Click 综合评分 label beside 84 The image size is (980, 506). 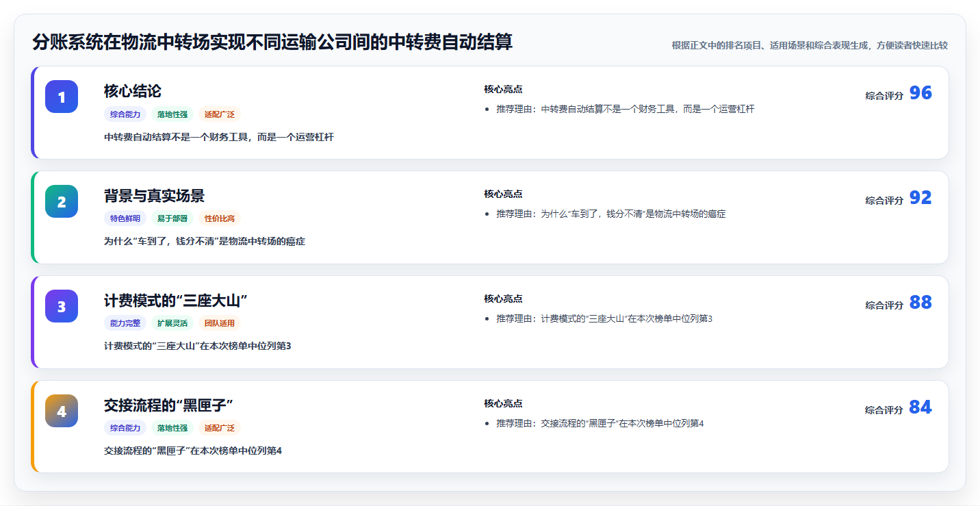click(884, 410)
